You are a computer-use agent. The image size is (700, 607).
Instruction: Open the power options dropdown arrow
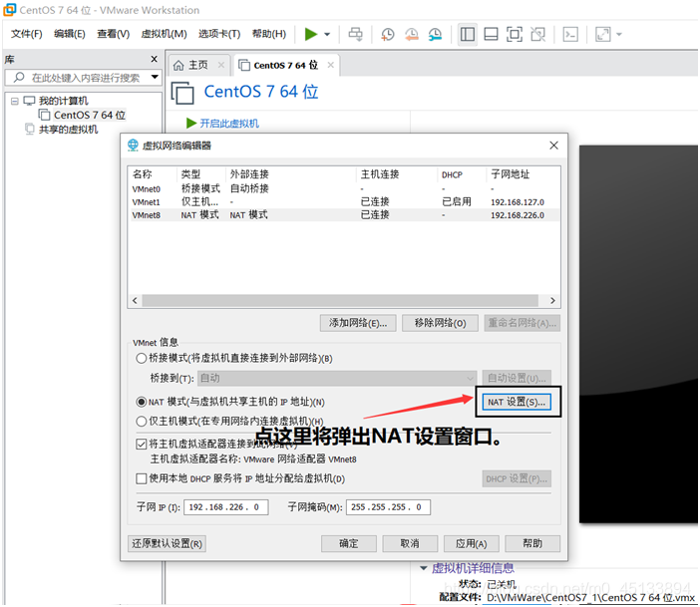(x=327, y=34)
